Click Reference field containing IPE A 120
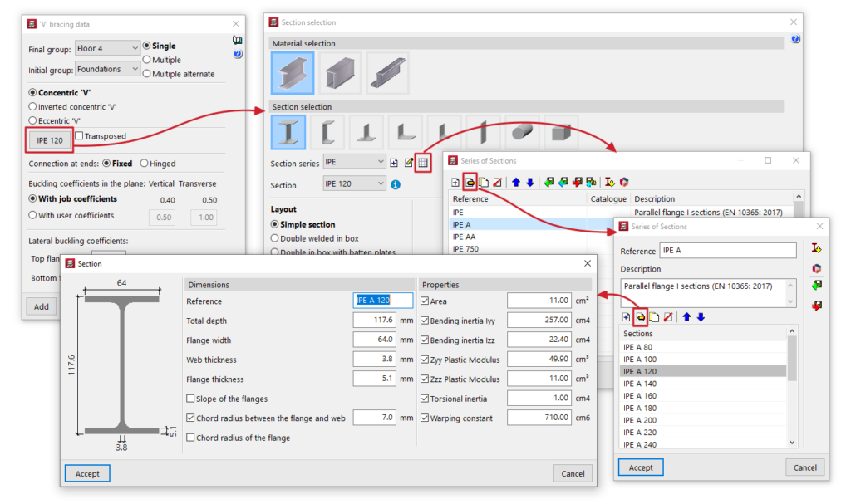Viewport: 851px width, 504px height. click(x=382, y=301)
